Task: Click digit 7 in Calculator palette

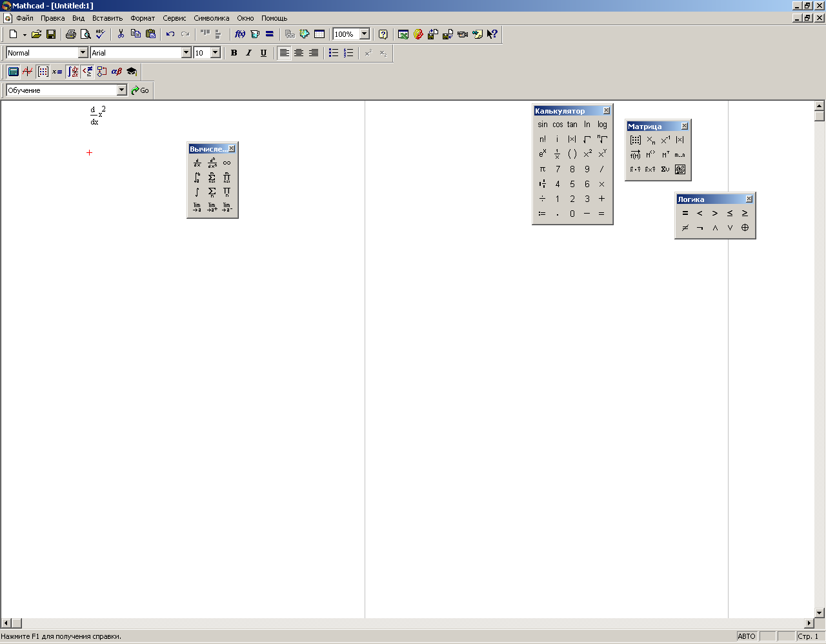Action: [x=558, y=169]
